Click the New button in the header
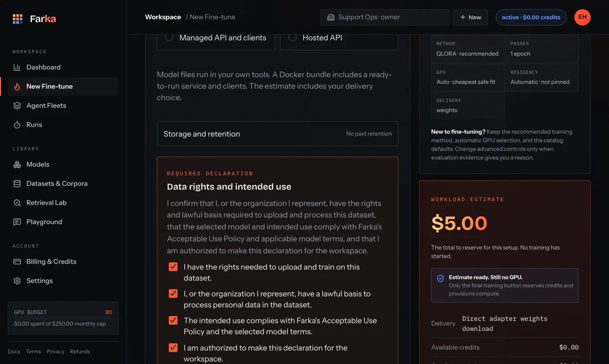Image resolution: width=609 pixels, height=364 pixels. point(470,17)
